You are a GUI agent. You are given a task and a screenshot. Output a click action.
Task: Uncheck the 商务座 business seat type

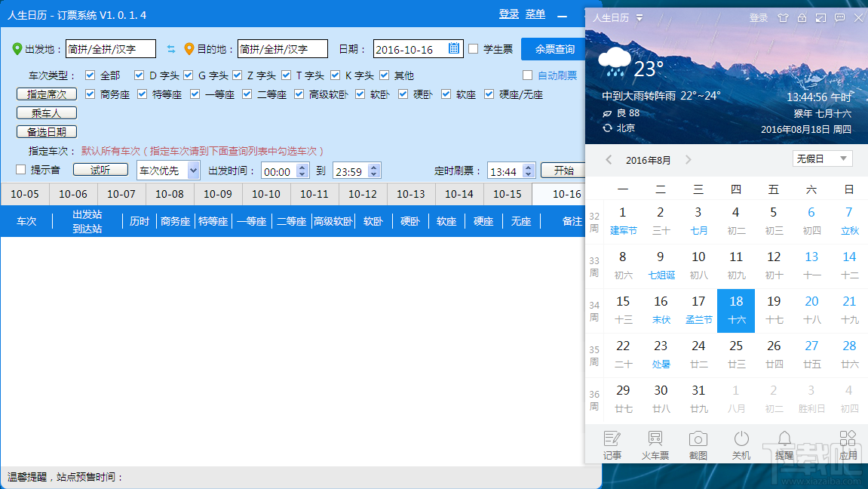pos(90,94)
